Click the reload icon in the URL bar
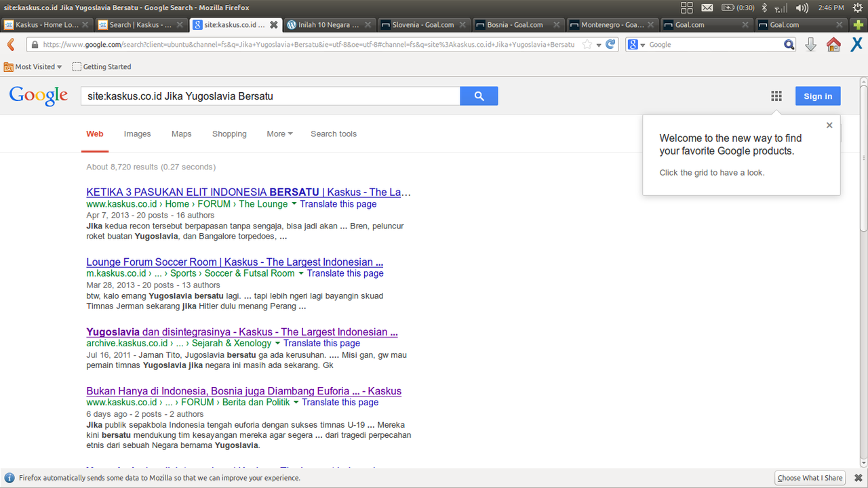Image resolution: width=868 pixels, height=488 pixels. [610, 45]
